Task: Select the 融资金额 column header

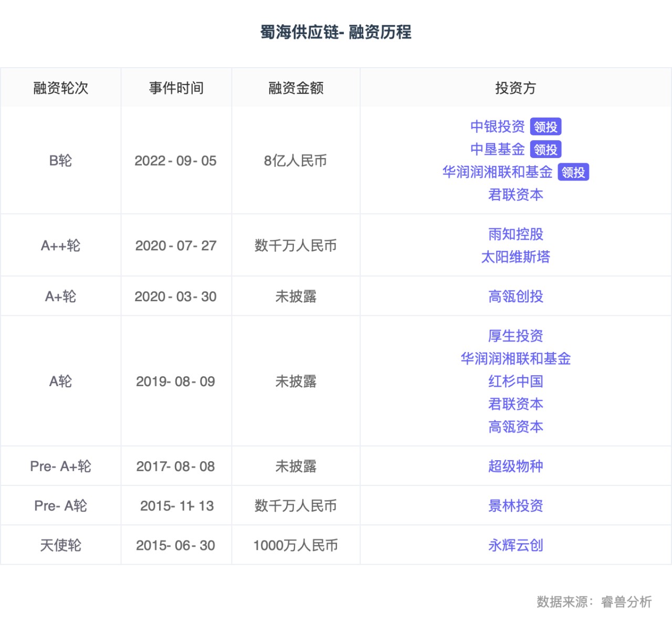Action: (x=296, y=88)
